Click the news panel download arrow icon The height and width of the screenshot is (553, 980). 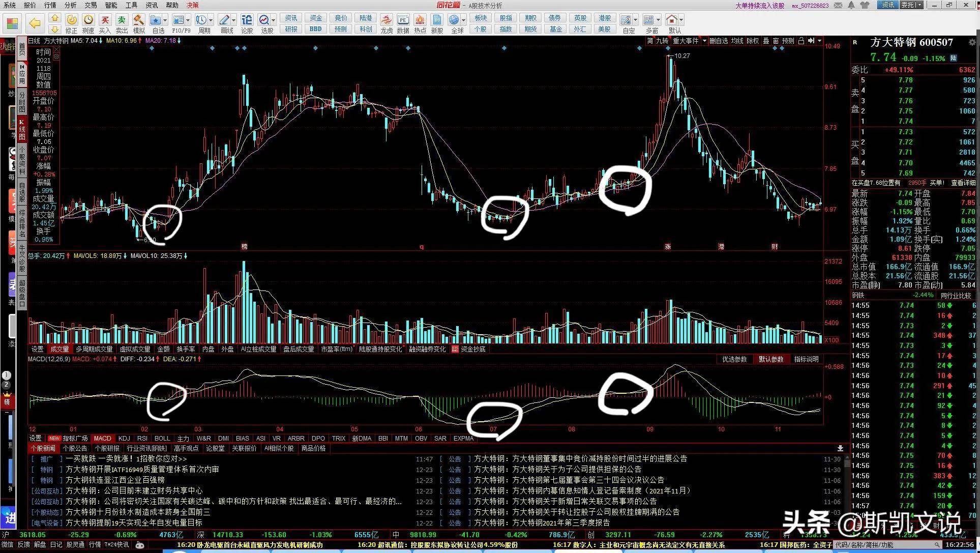[840, 448]
